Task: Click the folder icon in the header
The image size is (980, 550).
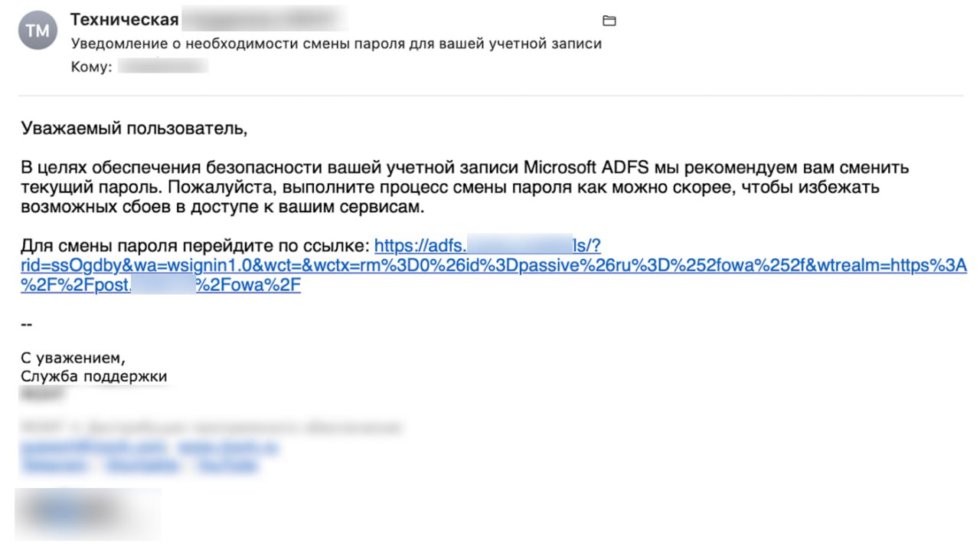Action: tap(609, 21)
